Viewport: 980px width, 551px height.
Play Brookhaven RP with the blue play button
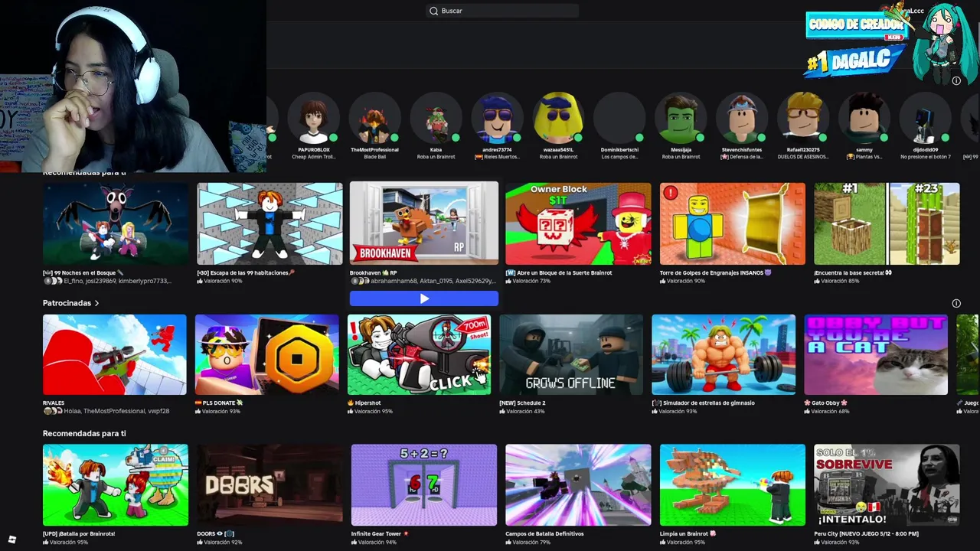click(423, 299)
